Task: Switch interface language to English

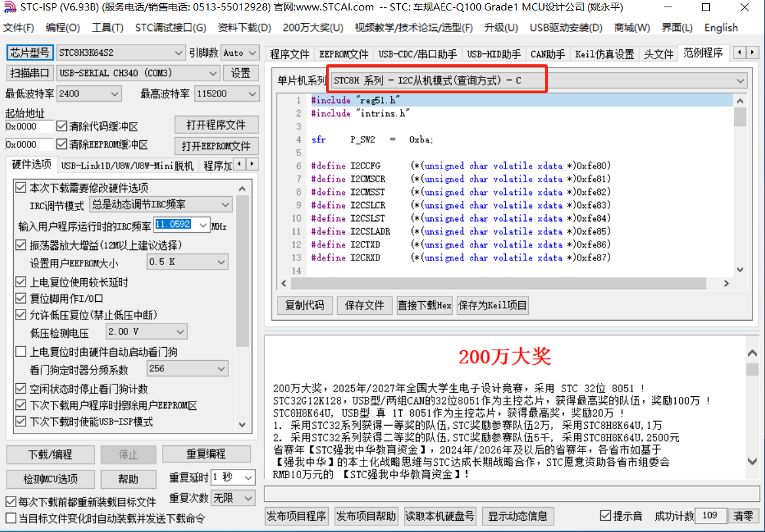Action: [720, 28]
